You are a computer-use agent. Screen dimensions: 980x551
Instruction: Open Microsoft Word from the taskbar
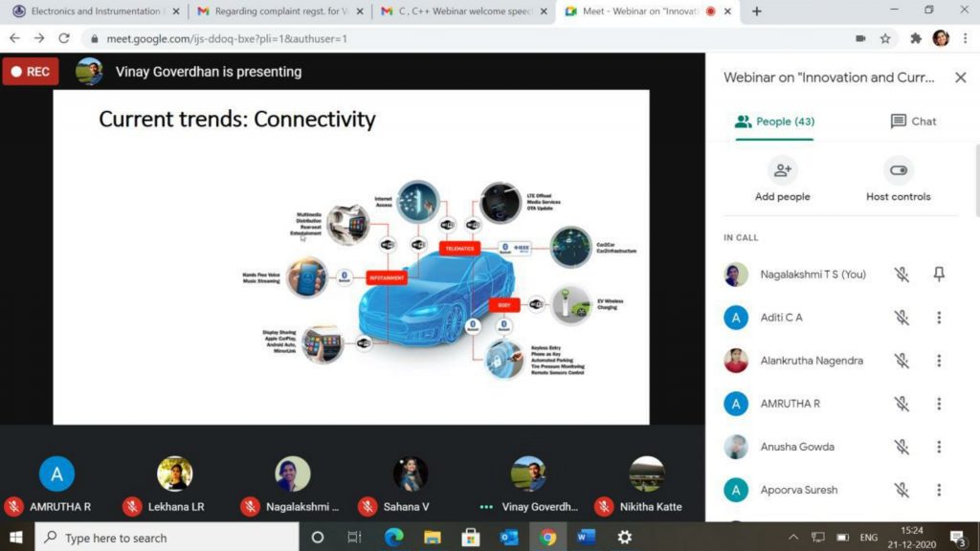[586, 537]
